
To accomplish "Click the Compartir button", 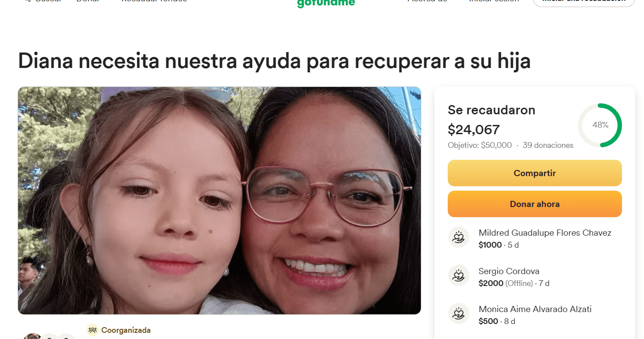I will [x=535, y=173].
